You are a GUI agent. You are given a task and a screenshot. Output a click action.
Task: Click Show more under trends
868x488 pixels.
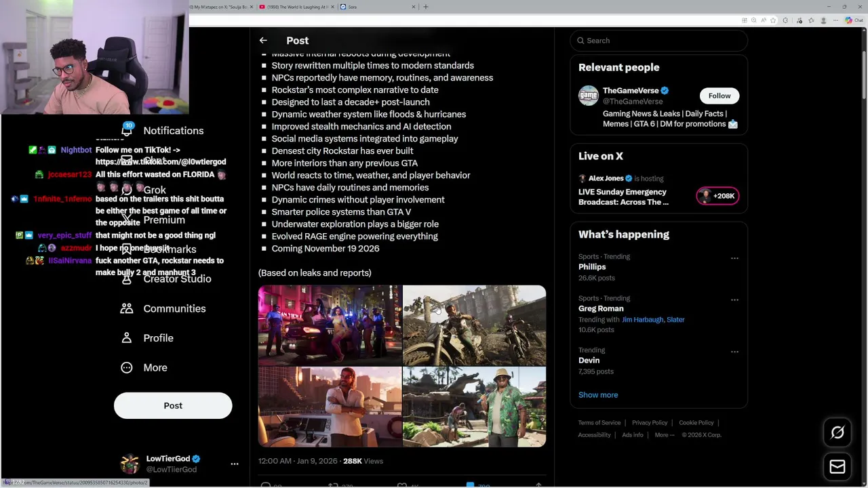pos(598,394)
